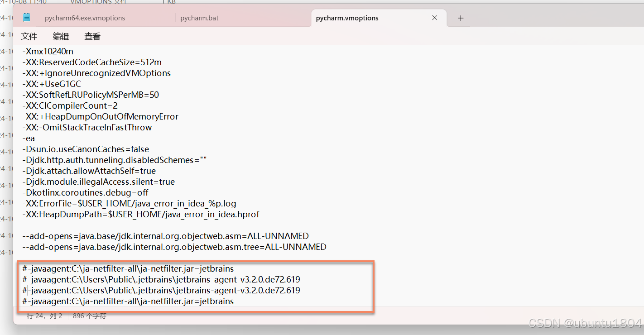Click the -Xmx10240m line
This screenshot has width=644, height=335.
48,51
